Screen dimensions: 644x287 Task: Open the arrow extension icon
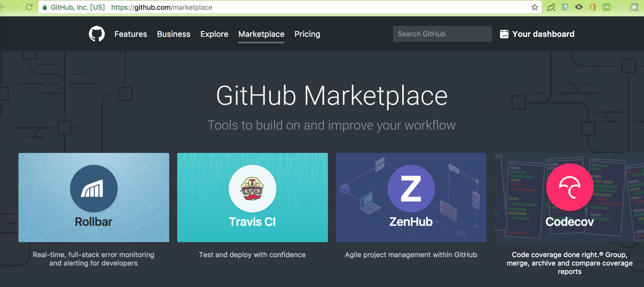pyautogui.click(x=634, y=7)
